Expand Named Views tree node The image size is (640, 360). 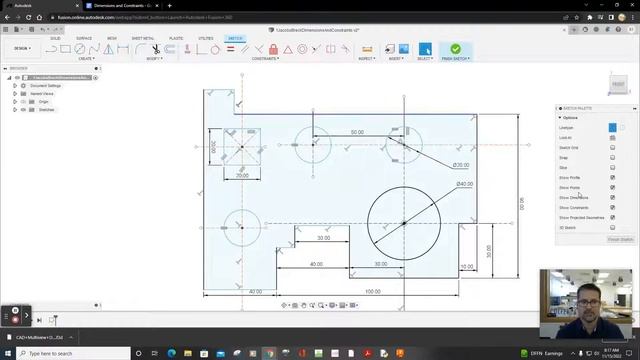pos(15,93)
